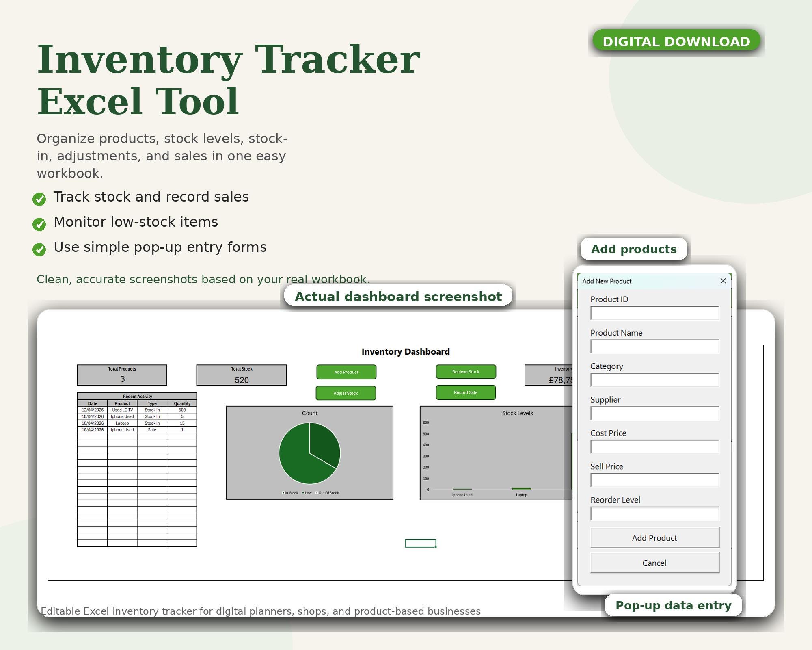This screenshot has height=650, width=812.
Task: Click the Count chart title
Action: pyautogui.click(x=309, y=413)
